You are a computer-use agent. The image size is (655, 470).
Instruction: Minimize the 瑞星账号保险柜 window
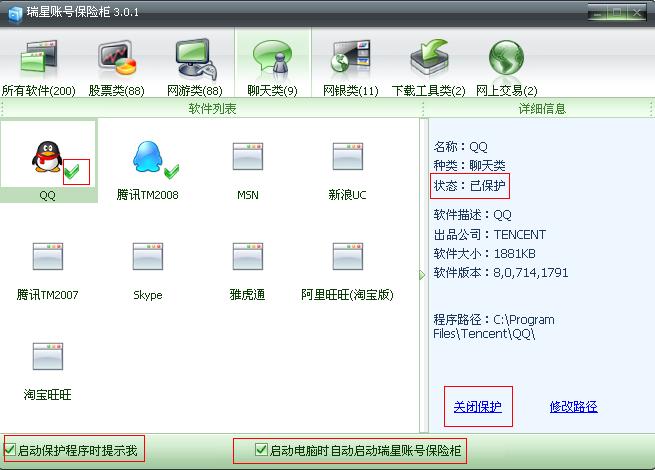[598, 13]
